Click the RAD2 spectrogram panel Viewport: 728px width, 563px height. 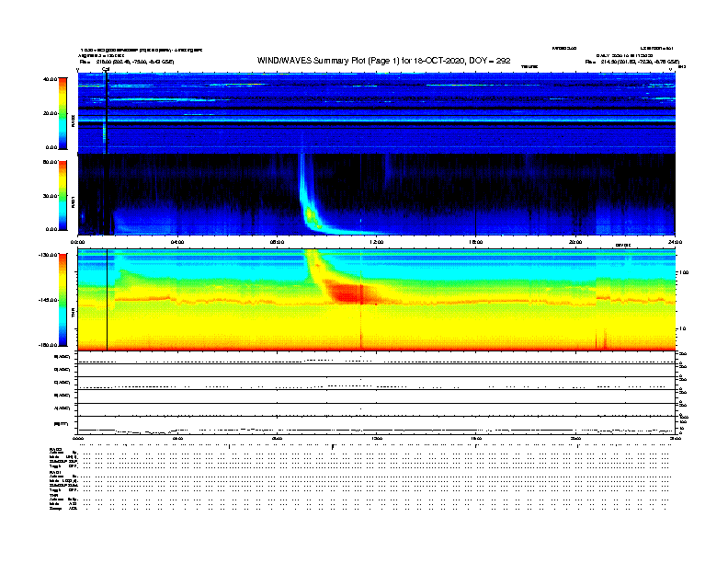coord(377,113)
